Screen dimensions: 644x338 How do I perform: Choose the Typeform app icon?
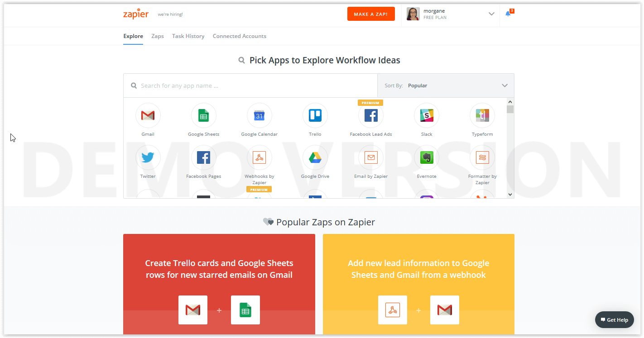(x=482, y=116)
